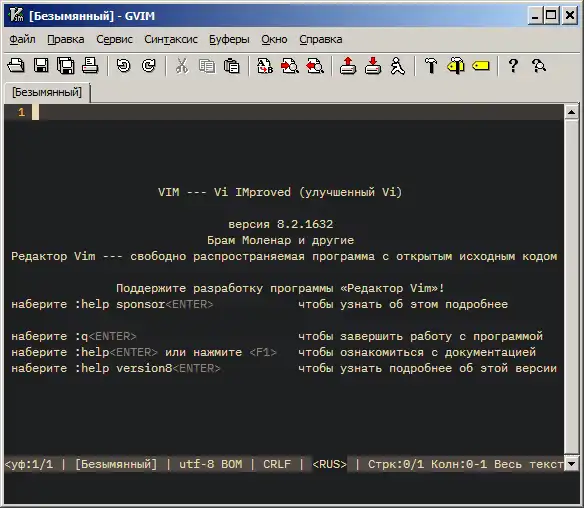
Task: Click the Redo arrow icon
Action: tap(149, 66)
